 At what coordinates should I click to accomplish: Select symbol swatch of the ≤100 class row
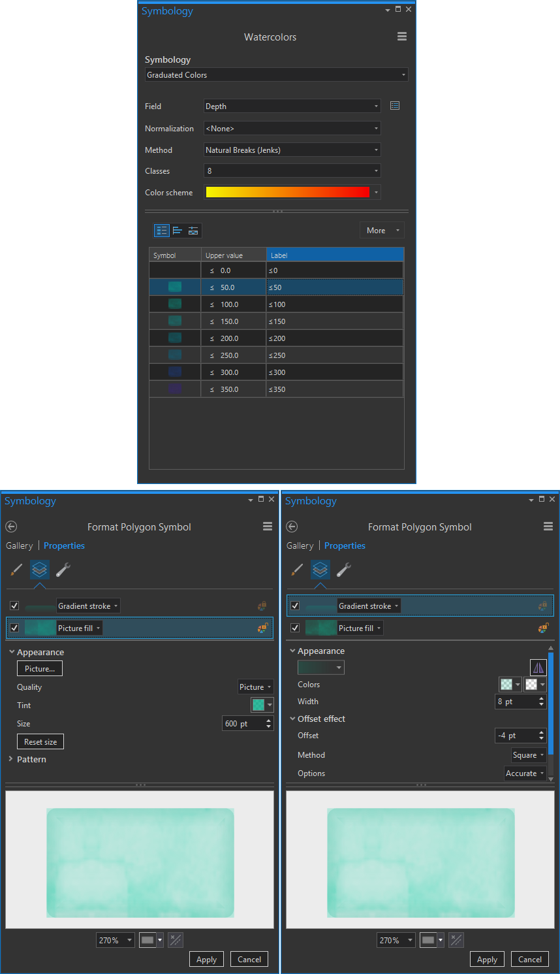click(175, 304)
